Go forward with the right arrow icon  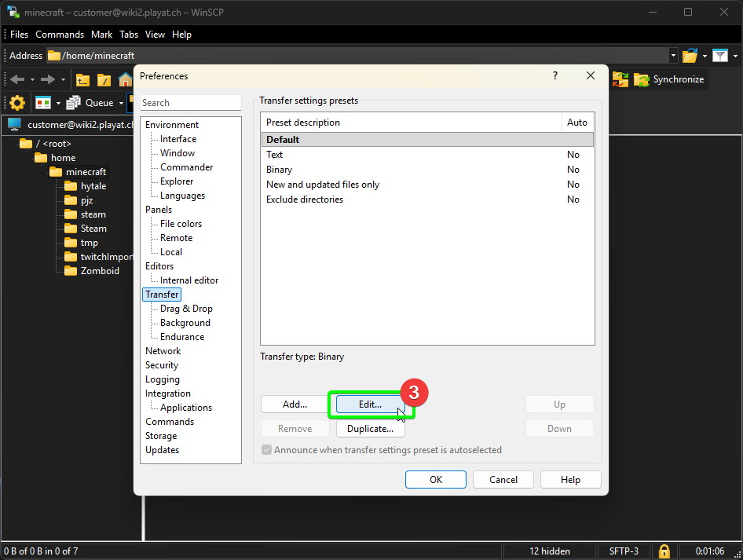47,79
